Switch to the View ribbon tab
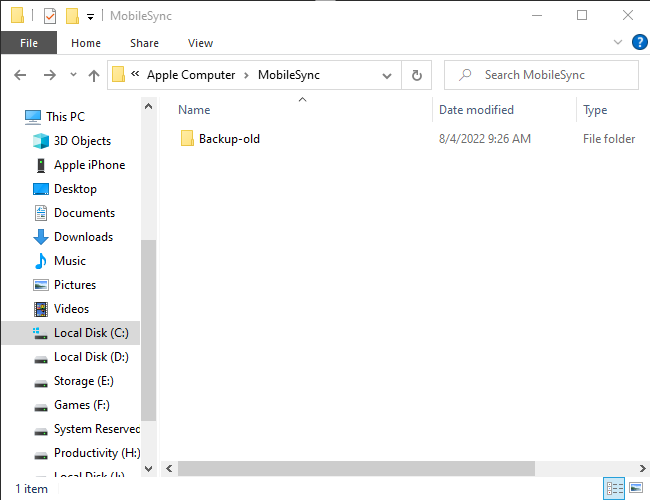The height and width of the screenshot is (500, 650). pyautogui.click(x=200, y=43)
